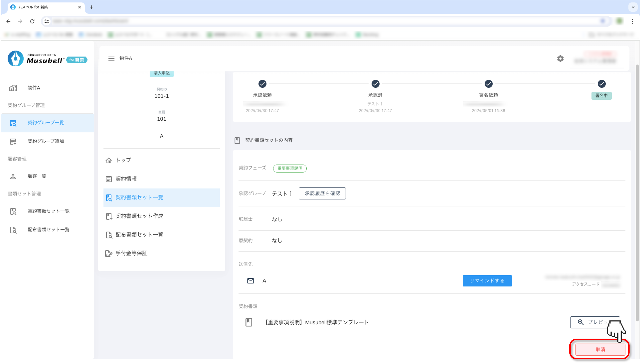
Task: Select 契約グループ追加 in the sidebar
Action: [x=46, y=141]
